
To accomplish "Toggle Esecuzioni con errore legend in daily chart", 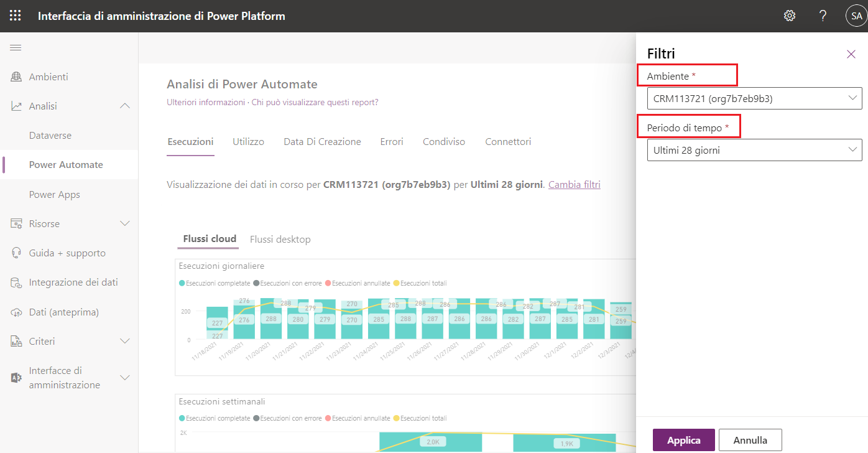I will [287, 283].
